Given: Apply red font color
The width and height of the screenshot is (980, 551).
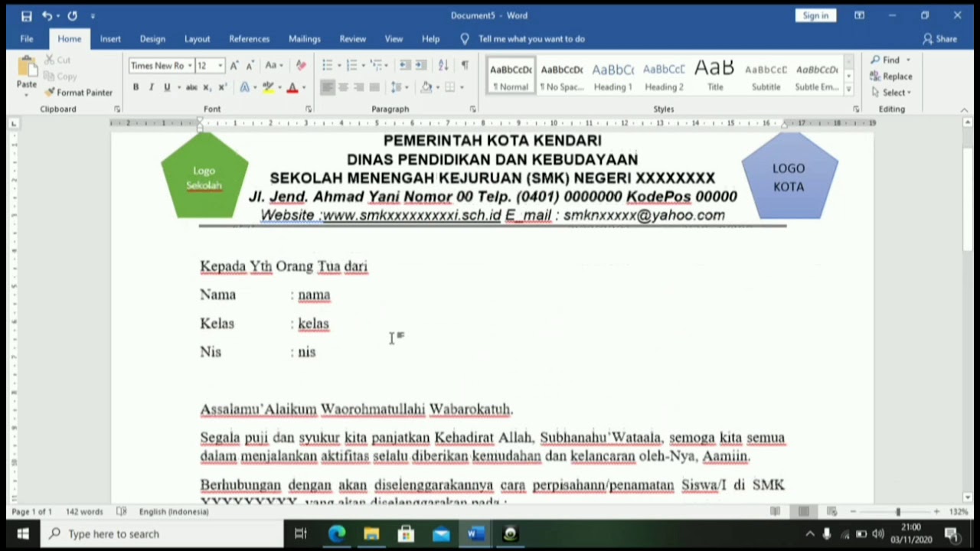Looking at the screenshot, I should coord(292,87).
